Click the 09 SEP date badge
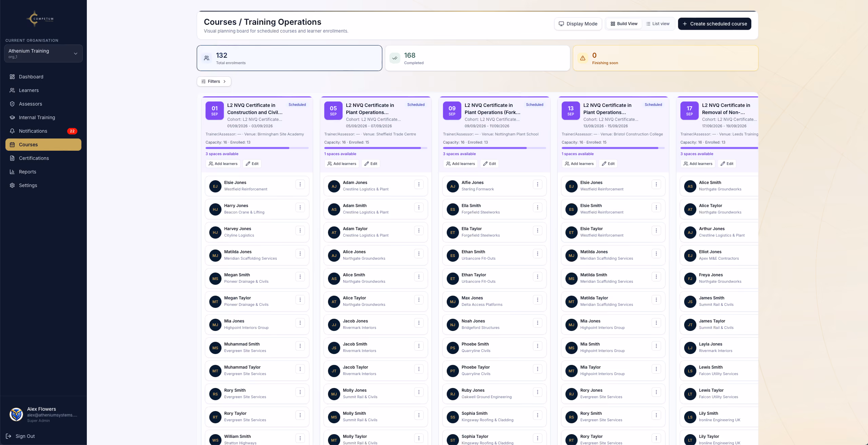The width and height of the screenshot is (868, 445). pyautogui.click(x=452, y=111)
